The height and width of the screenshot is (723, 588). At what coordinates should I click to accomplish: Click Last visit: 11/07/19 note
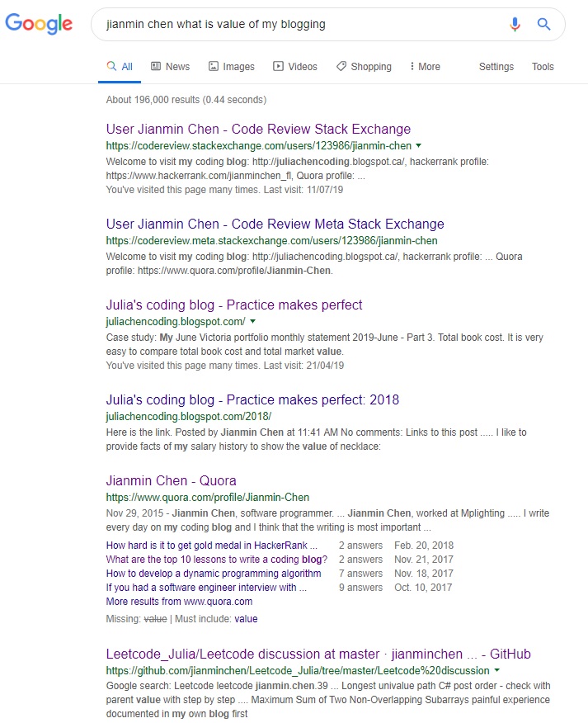303,190
